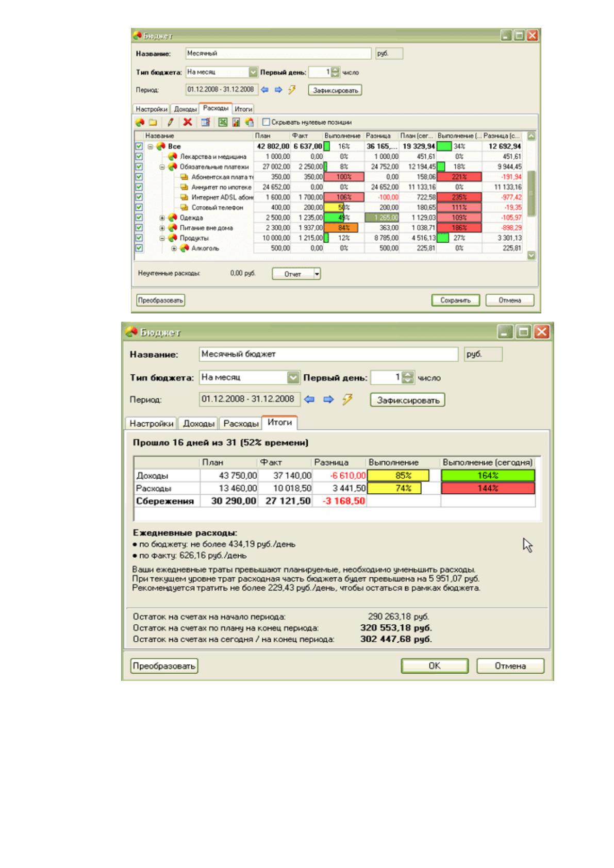Viewport: 614px width, 868px height.
Task: Click the red X delete icon
Action: [187, 122]
